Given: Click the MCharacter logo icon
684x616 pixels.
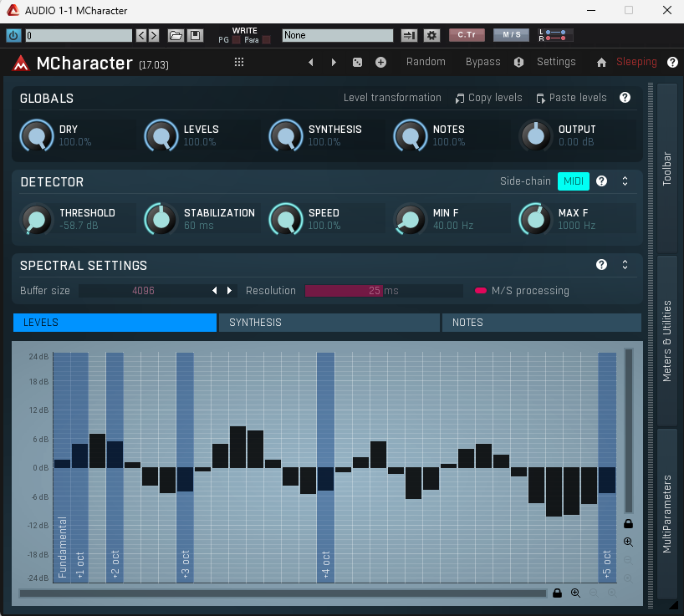Looking at the screenshot, I should click(21, 64).
